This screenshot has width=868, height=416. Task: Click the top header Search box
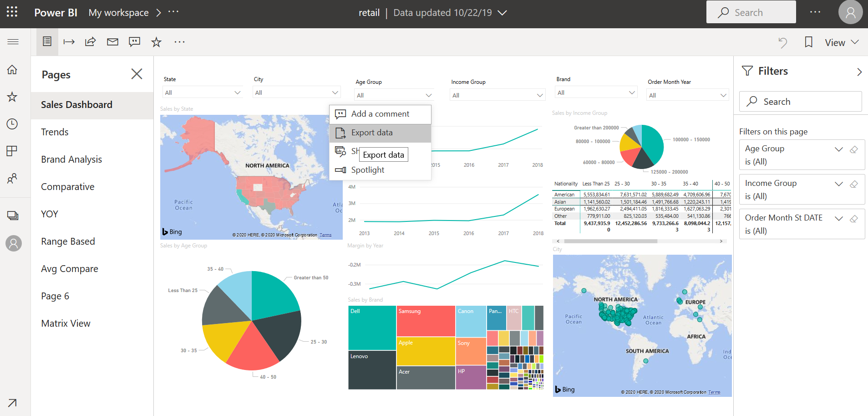tap(751, 12)
